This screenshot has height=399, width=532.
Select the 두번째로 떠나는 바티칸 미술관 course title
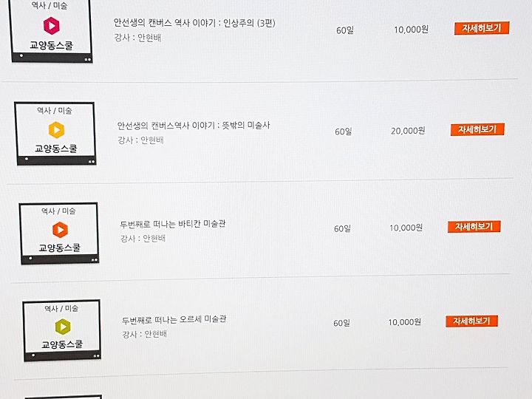[x=173, y=224]
